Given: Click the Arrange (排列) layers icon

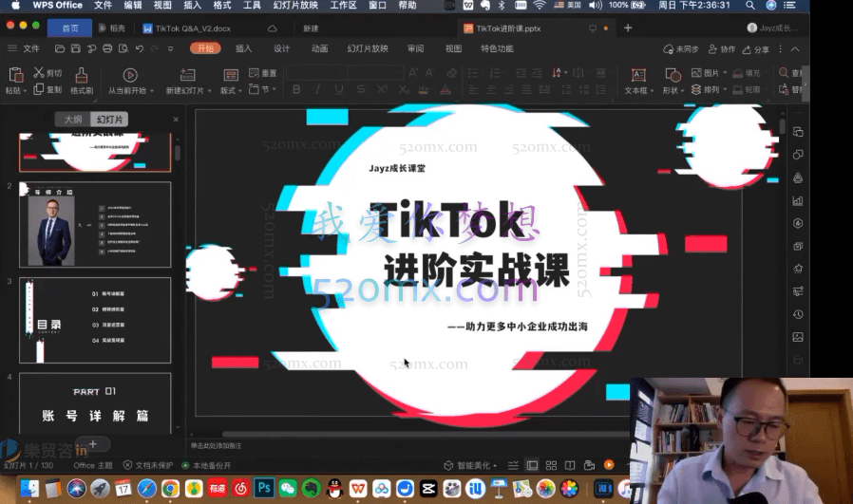Looking at the screenshot, I should [x=696, y=89].
